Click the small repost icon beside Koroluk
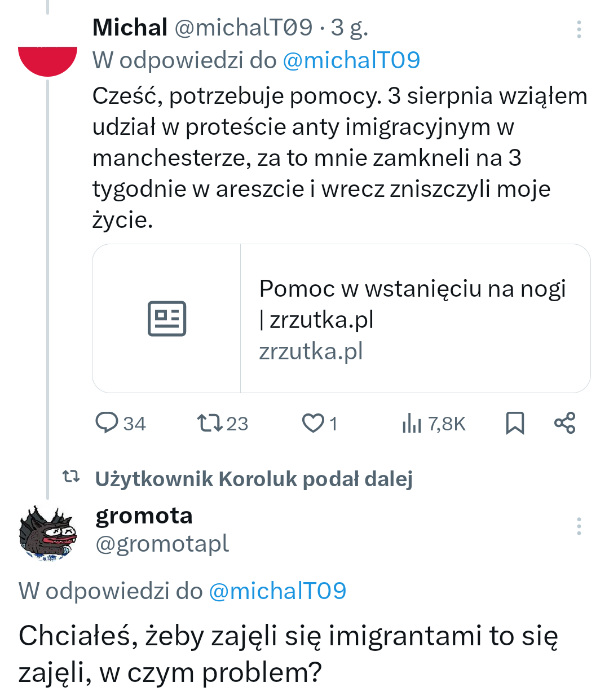609x700 pixels. (x=70, y=477)
